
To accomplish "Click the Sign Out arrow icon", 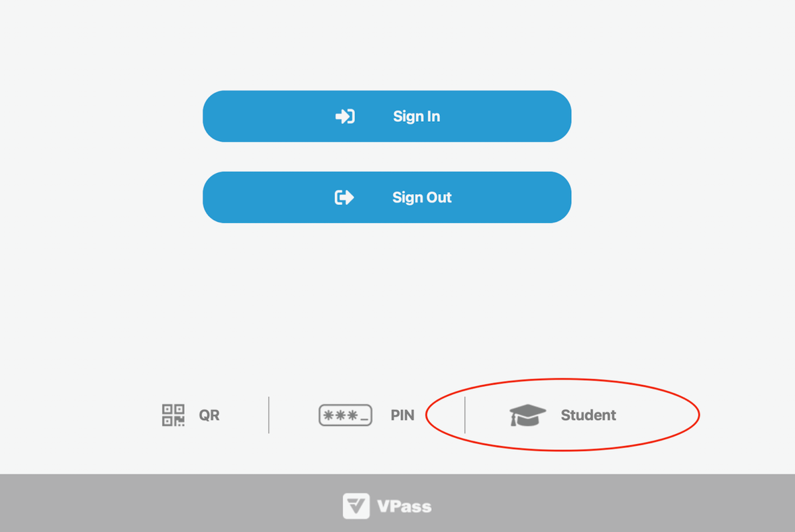I will pyautogui.click(x=344, y=197).
